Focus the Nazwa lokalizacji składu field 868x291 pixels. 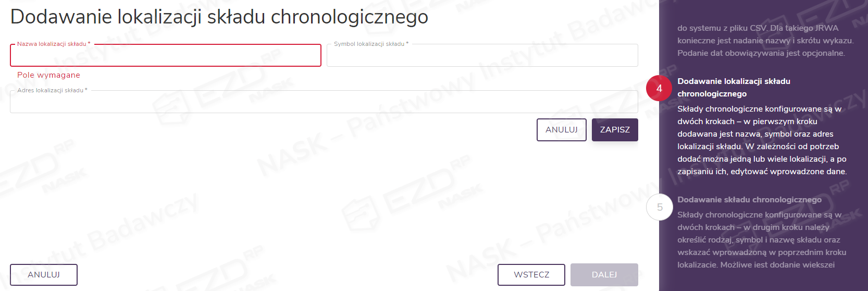point(166,56)
